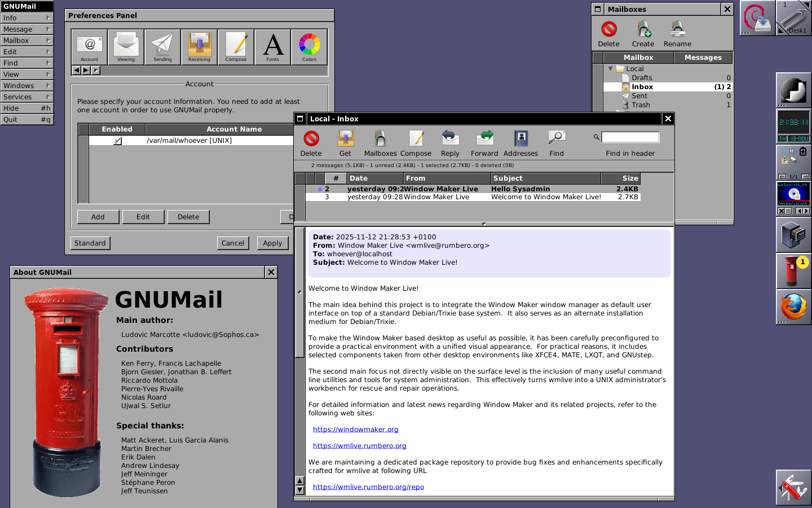Screen dimensions: 812x508
Task: Click the GNUstep logo dock icon
Action: [x=794, y=90]
